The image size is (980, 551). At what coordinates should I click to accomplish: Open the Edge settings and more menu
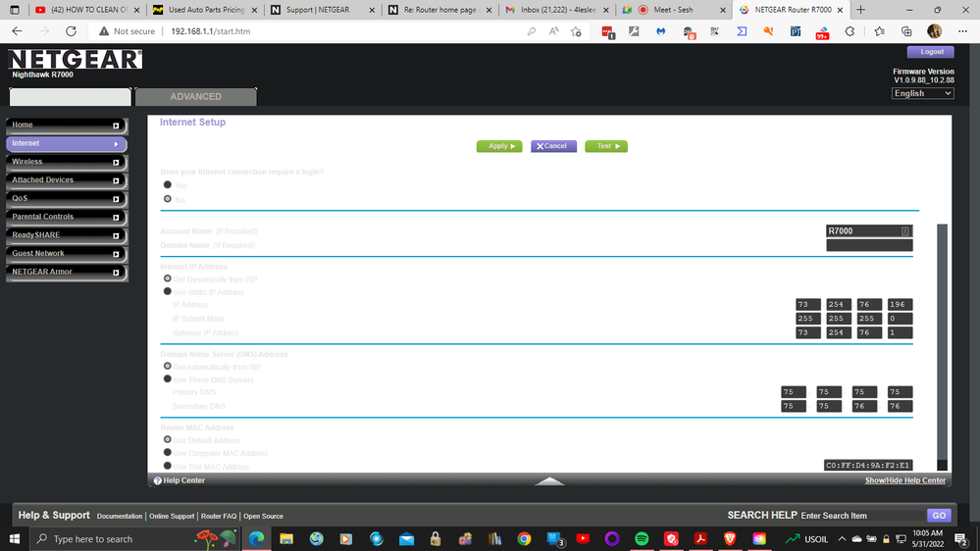point(962,31)
